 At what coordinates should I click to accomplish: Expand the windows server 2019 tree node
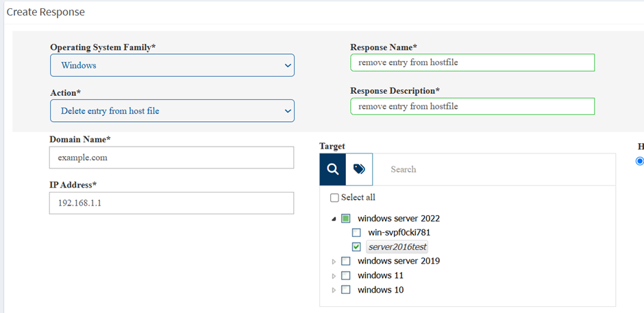[x=334, y=262]
